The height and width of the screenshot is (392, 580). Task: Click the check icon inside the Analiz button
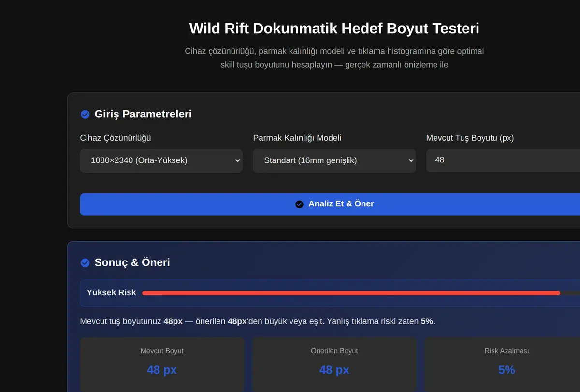pyautogui.click(x=299, y=204)
